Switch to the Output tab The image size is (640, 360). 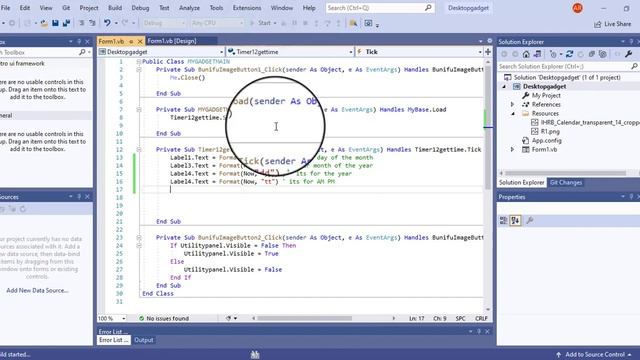click(x=144, y=340)
